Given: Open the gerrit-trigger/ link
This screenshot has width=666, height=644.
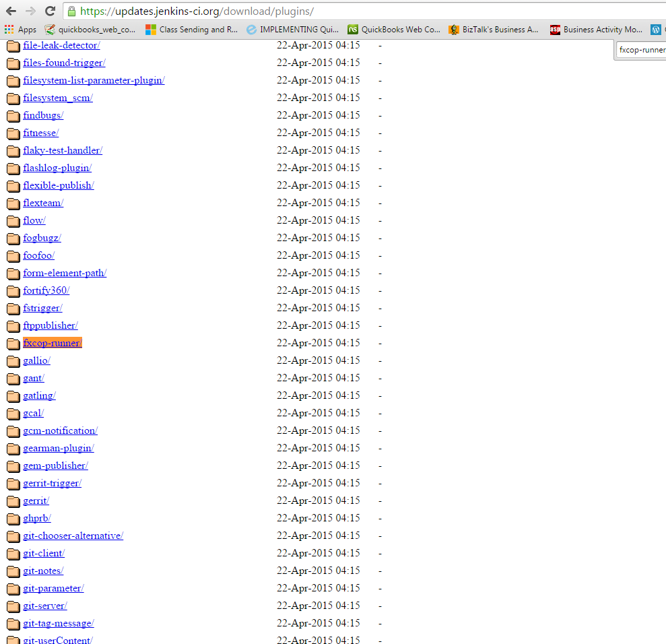Looking at the screenshot, I should coord(53,483).
